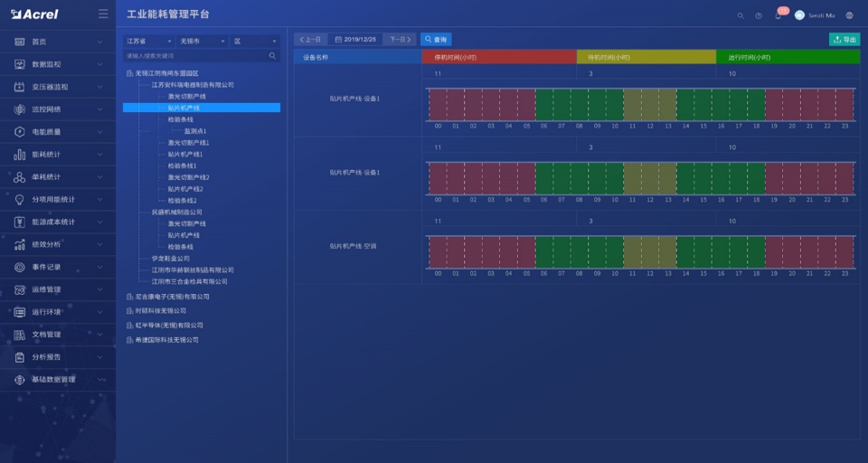
Task: Select 民盛机械制造公司 in the tree
Action: click(176, 213)
